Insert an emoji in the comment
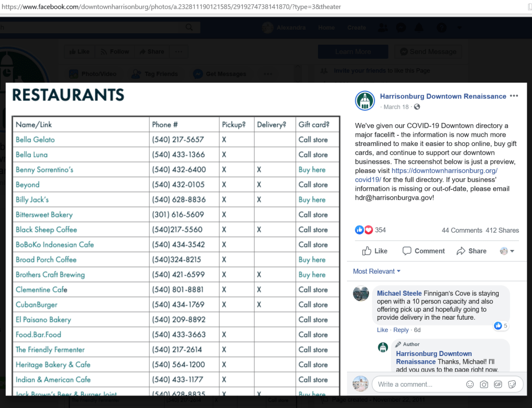Image resolution: width=532 pixels, height=408 pixels. click(470, 384)
